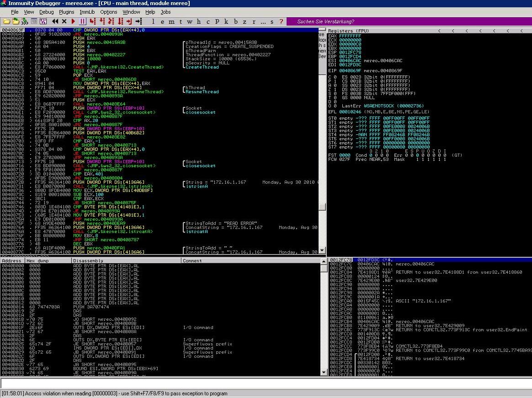Screen dimensions: 532x398
Task: Open the Debug menu
Action: click(x=47, y=12)
